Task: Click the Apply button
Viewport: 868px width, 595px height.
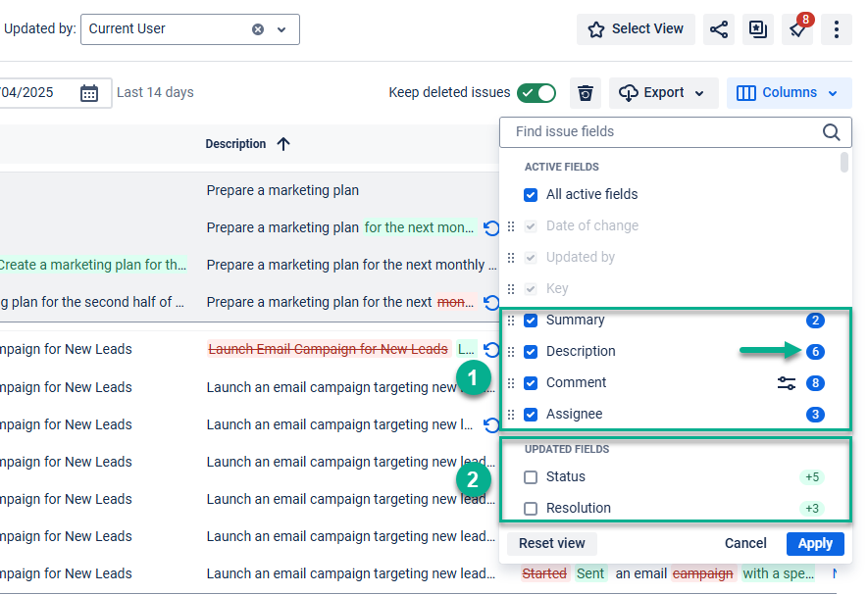Action: tap(814, 543)
